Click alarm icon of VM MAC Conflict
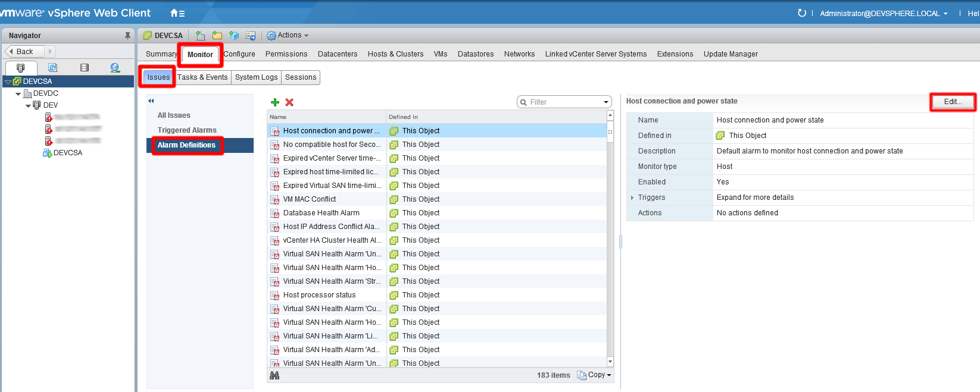 275,199
